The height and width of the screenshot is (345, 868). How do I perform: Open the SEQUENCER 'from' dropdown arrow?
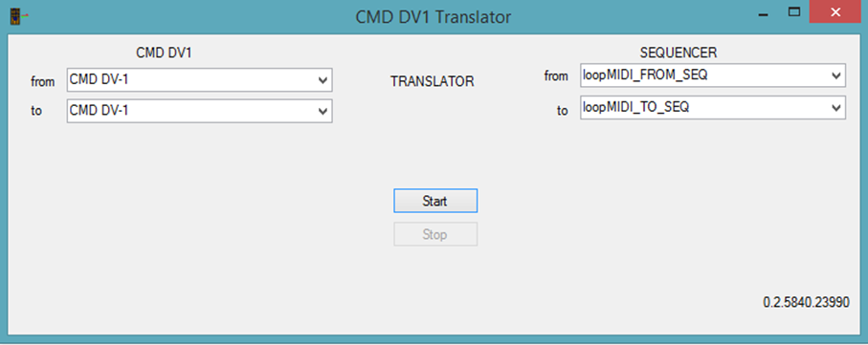click(x=836, y=75)
